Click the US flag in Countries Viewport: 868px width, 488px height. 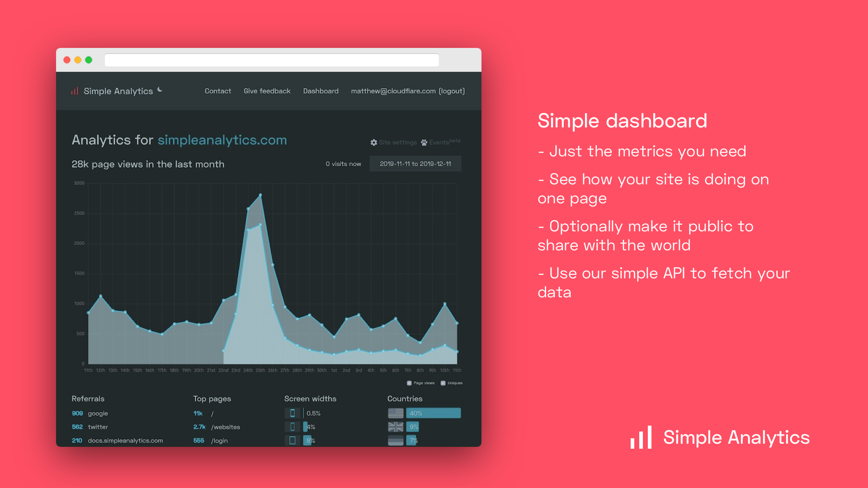tap(396, 413)
